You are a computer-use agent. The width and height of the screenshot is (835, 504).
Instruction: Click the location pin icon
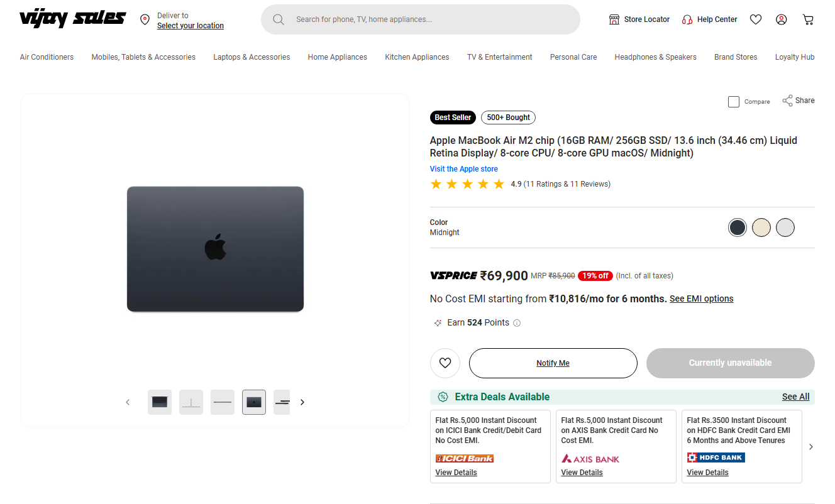[x=145, y=20]
